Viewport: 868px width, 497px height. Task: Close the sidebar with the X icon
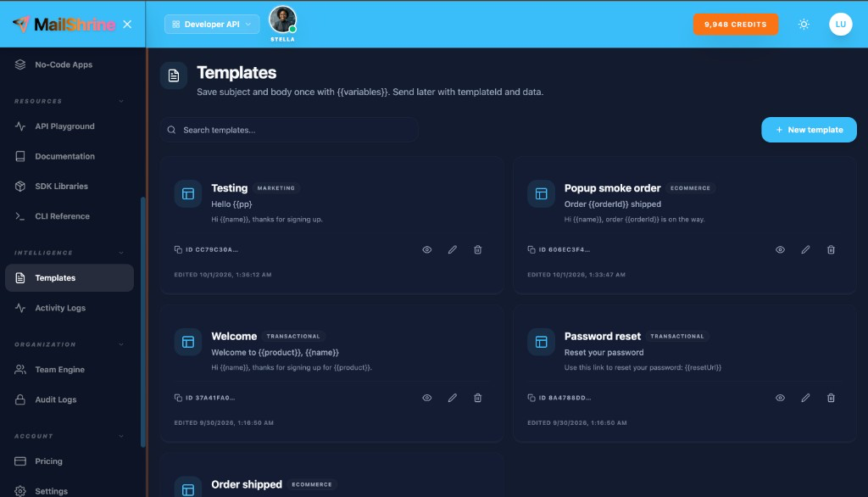[127, 25]
